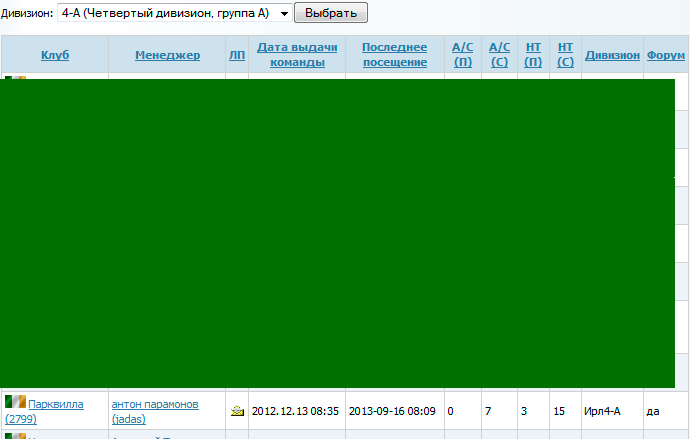Click the А/С (П) column header
The height and width of the screenshot is (439, 690).
click(x=462, y=55)
